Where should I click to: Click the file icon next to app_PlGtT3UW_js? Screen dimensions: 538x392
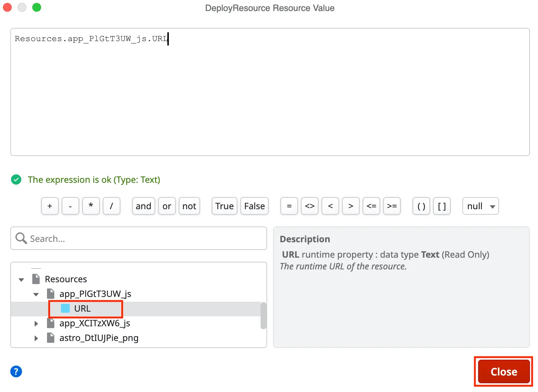click(x=51, y=294)
